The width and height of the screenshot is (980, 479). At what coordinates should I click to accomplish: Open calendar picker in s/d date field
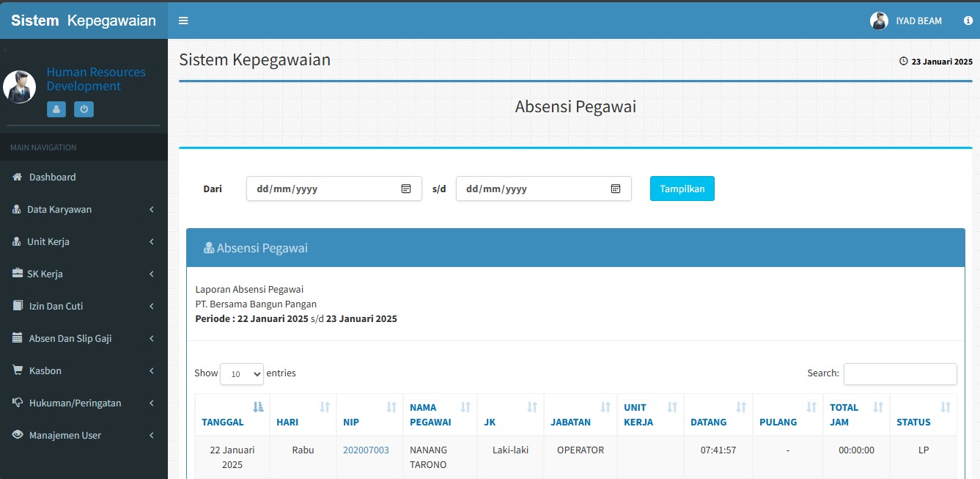[x=616, y=189]
